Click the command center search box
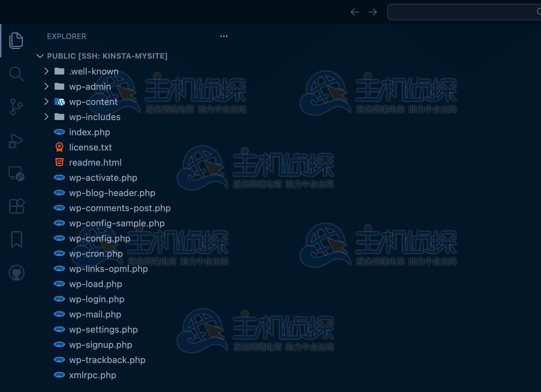 (463, 12)
